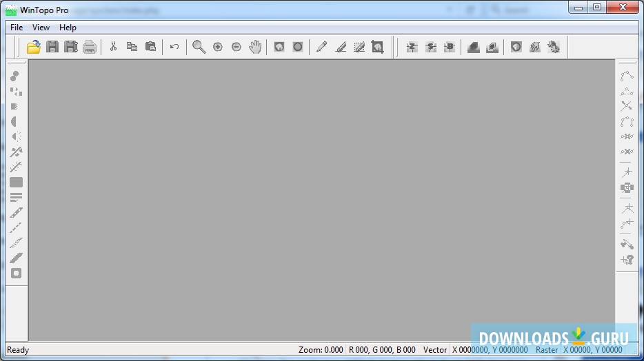Click the dotted half-circle icon in left sidebar
This screenshot has height=361, width=644.
click(16, 136)
